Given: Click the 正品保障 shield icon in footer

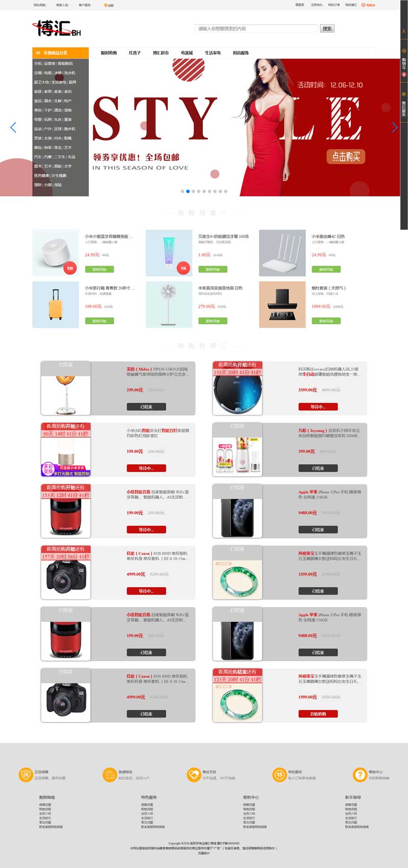Looking at the screenshot, I should coord(25,775).
